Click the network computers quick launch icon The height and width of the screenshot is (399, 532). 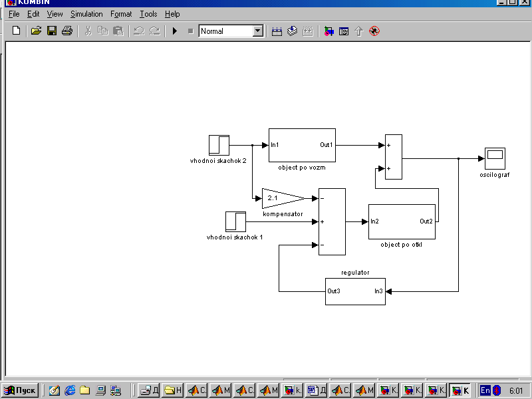(x=116, y=390)
